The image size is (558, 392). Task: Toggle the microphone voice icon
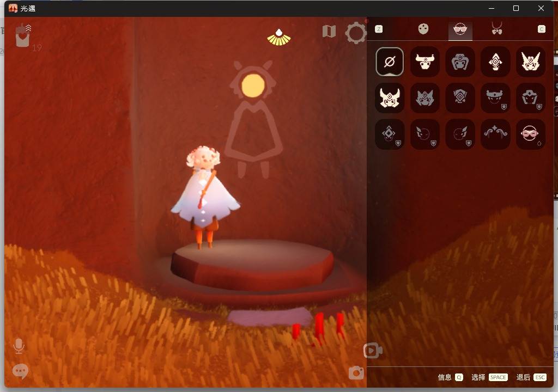19,346
